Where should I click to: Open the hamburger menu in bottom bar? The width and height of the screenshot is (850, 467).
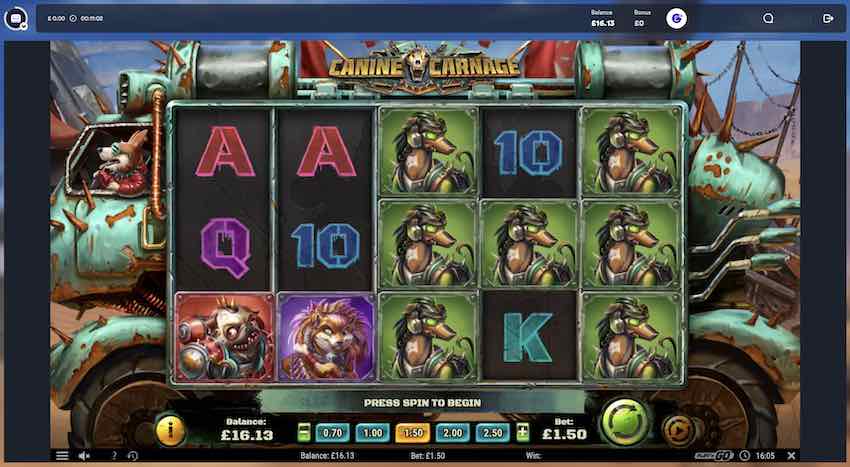[62, 456]
